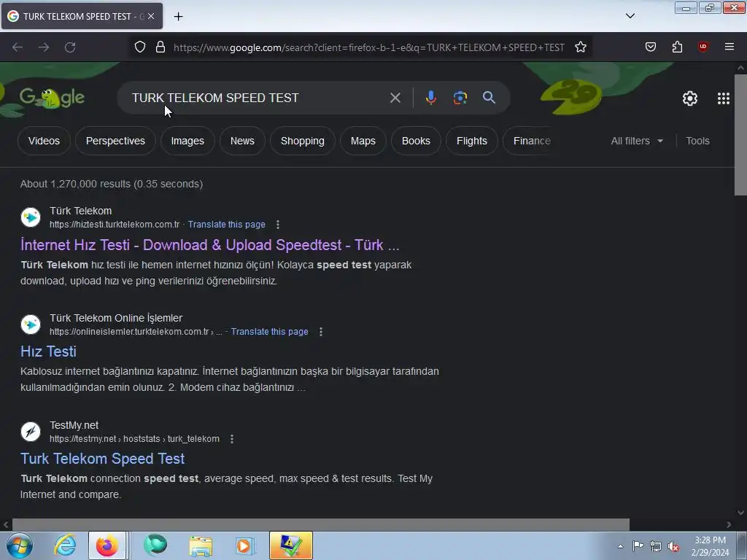This screenshot has width=747, height=560.
Task: Open the tracking protection shield icon
Action: tap(139, 47)
